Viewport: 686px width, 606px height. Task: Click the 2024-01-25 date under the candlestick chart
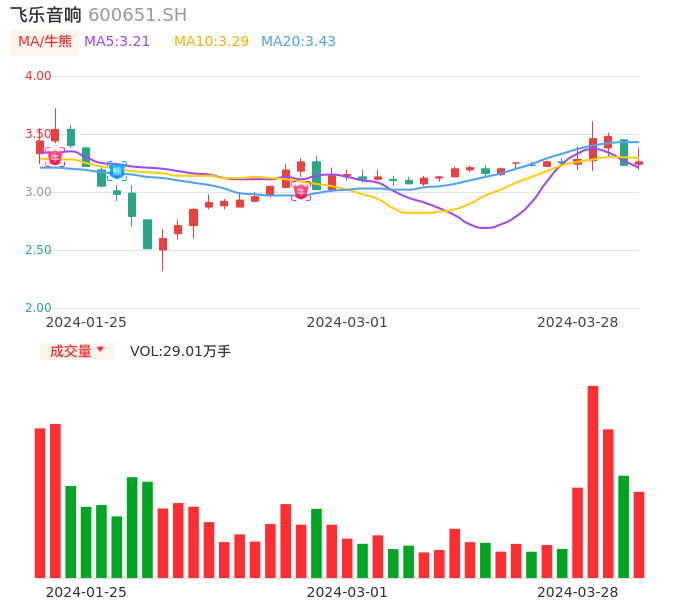coord(86,322)
